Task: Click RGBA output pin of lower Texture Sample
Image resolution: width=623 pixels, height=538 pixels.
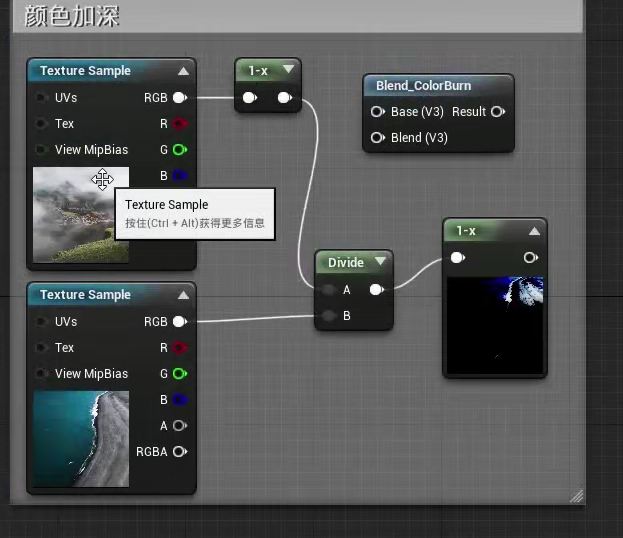Action: pos(180,452)
